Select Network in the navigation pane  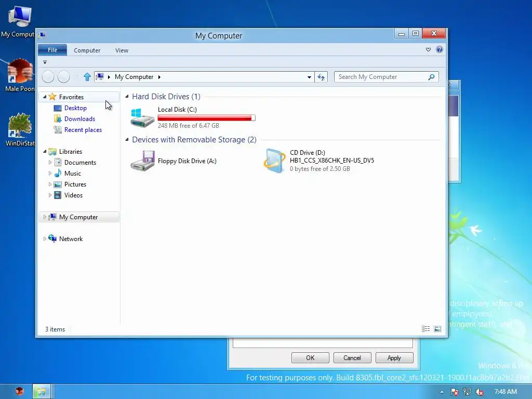click(71, 239)
